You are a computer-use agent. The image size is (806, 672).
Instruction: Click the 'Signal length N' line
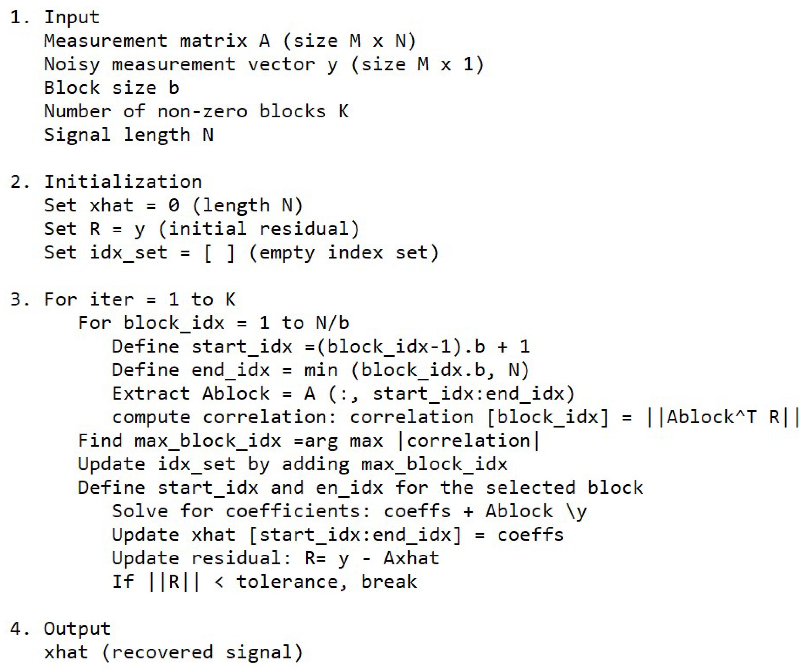pos(128,135)
